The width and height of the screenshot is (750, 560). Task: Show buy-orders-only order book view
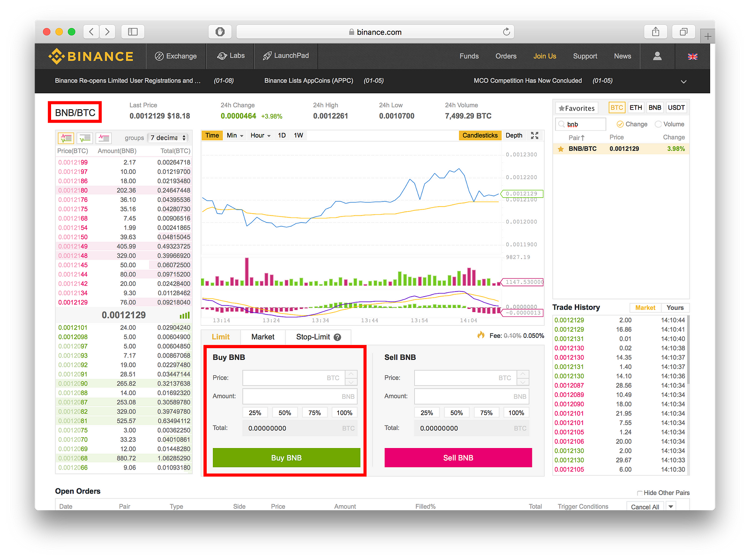pyautogui.click(x=85, y=138)
